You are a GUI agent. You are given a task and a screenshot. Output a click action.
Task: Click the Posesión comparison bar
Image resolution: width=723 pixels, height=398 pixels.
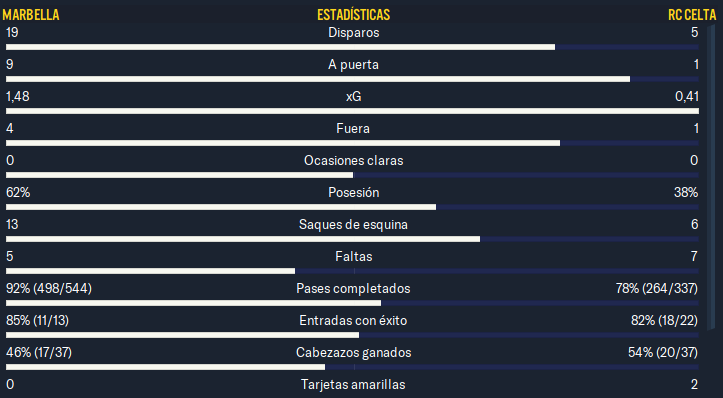click(352, 207)
